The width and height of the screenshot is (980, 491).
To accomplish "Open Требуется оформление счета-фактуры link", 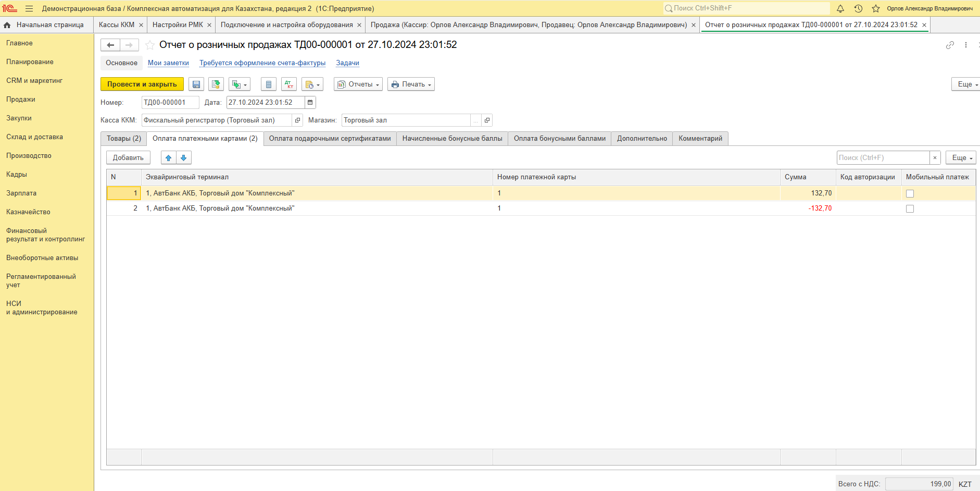I will click(x=262, y=63).
